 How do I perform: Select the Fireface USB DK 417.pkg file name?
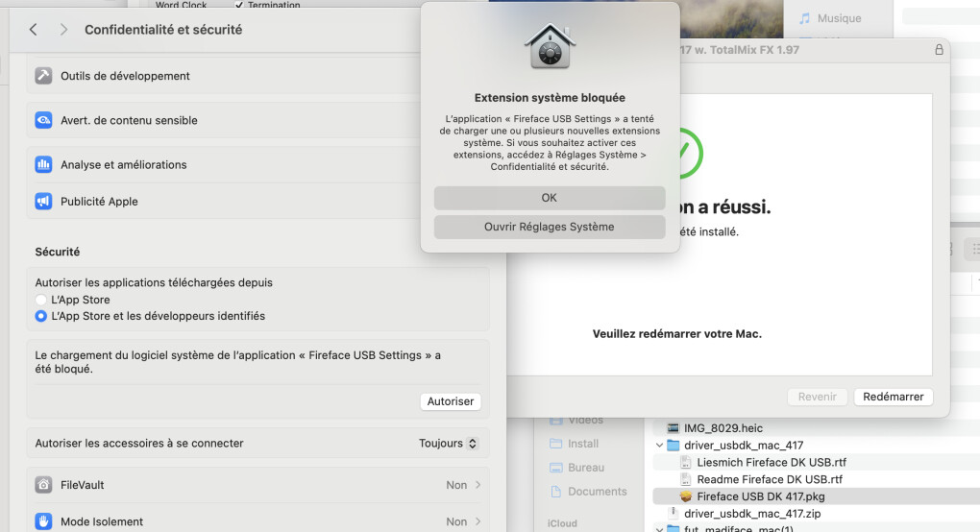coord(761,496)
